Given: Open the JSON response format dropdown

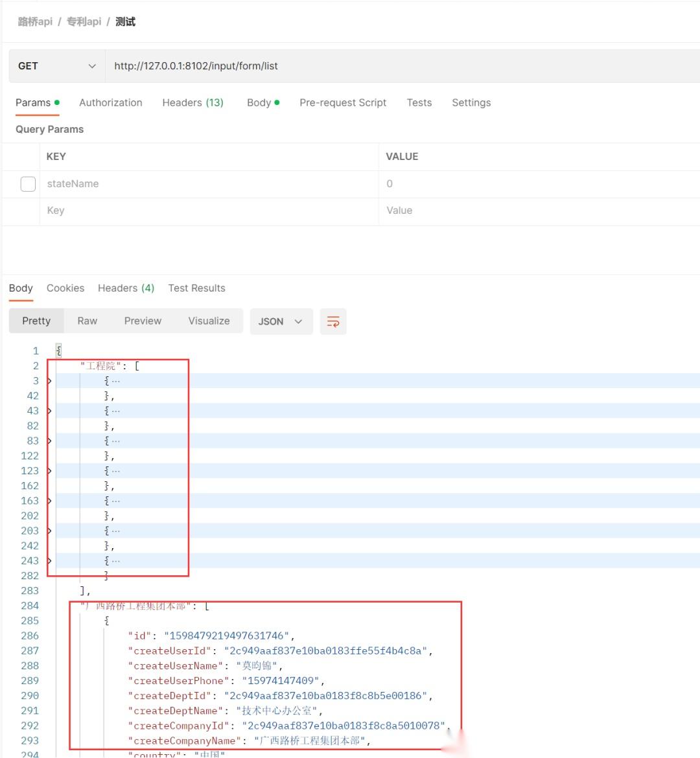Looking at the screenshot, I should click(x=281, y=321).
